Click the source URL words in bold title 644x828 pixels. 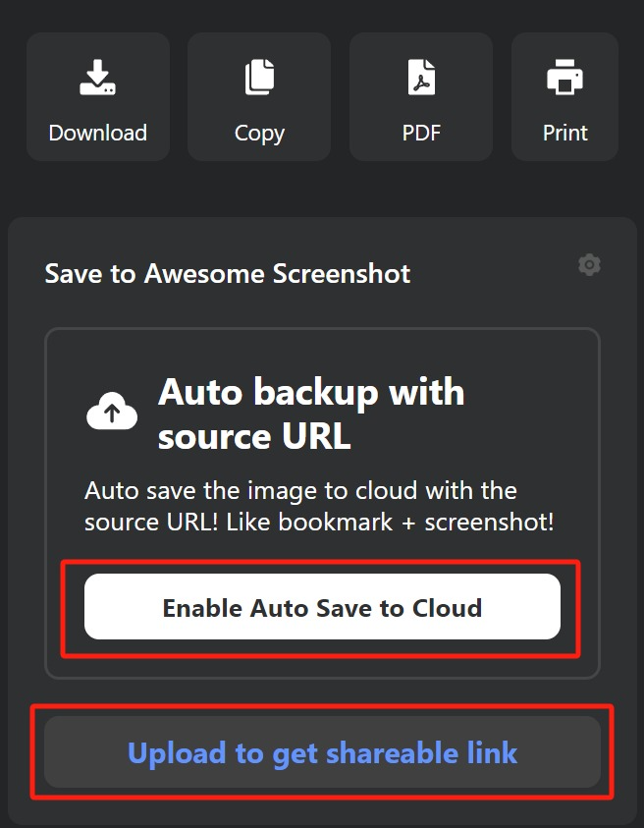[x=254, y=437]
